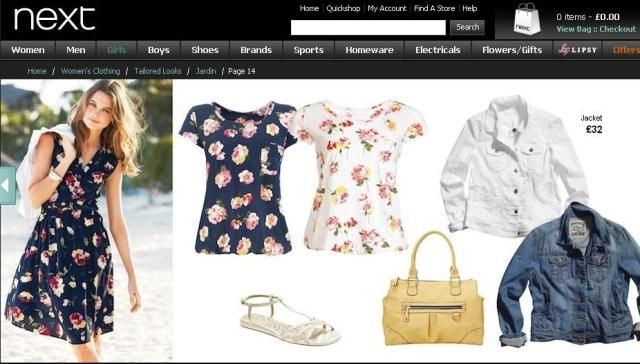Open the Find A Store link
Image resolution: width=640 pixels, height=364 pixels.
tap(434, 8)
